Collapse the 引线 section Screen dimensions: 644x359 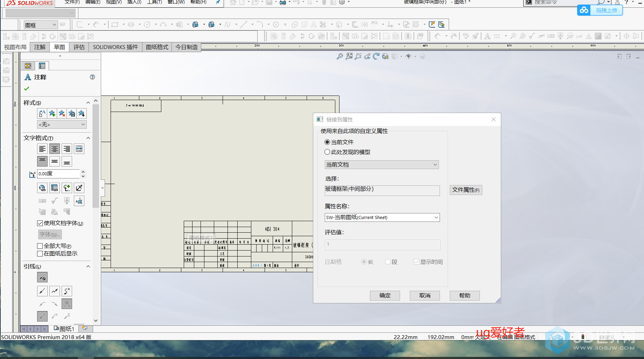[88, 266]
